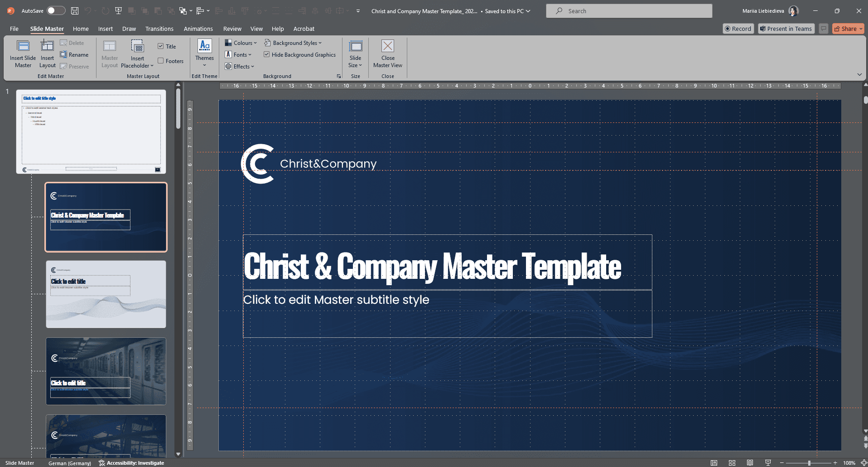Open the Align objects quick access icon
This screenshot has height=467, width=868.
tap(200, 11)
